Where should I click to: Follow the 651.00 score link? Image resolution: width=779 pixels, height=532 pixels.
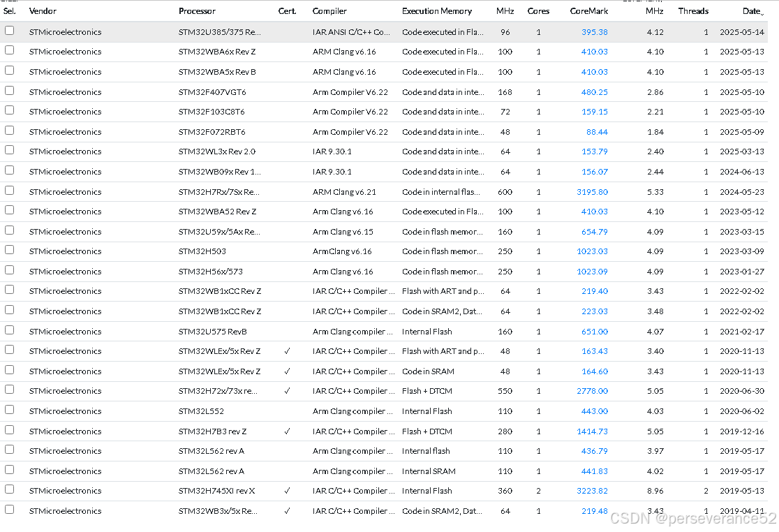tap(595, 332)
